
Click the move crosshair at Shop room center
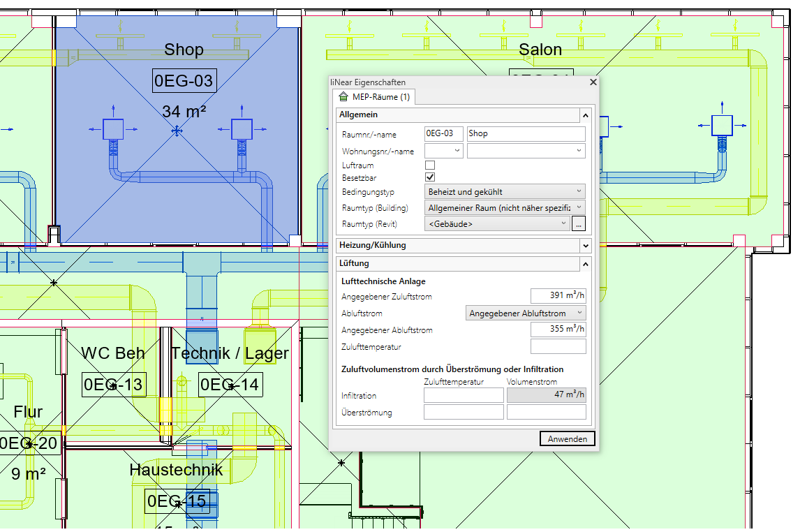[x=177, y=131]
